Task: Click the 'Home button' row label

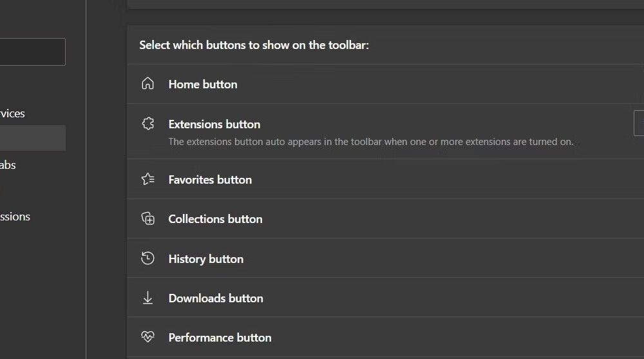Action: tap(203, 84)
